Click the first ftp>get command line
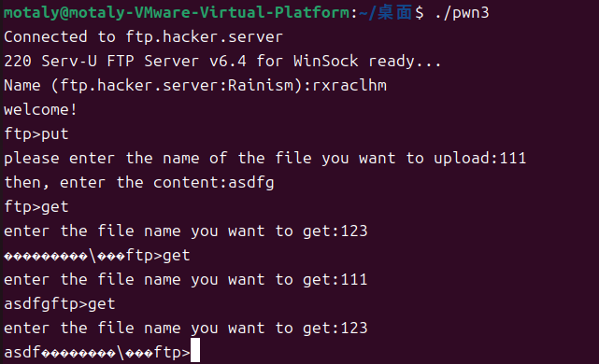Image resolution: width=599 pixels, height=364 pixels. [36, 207]
